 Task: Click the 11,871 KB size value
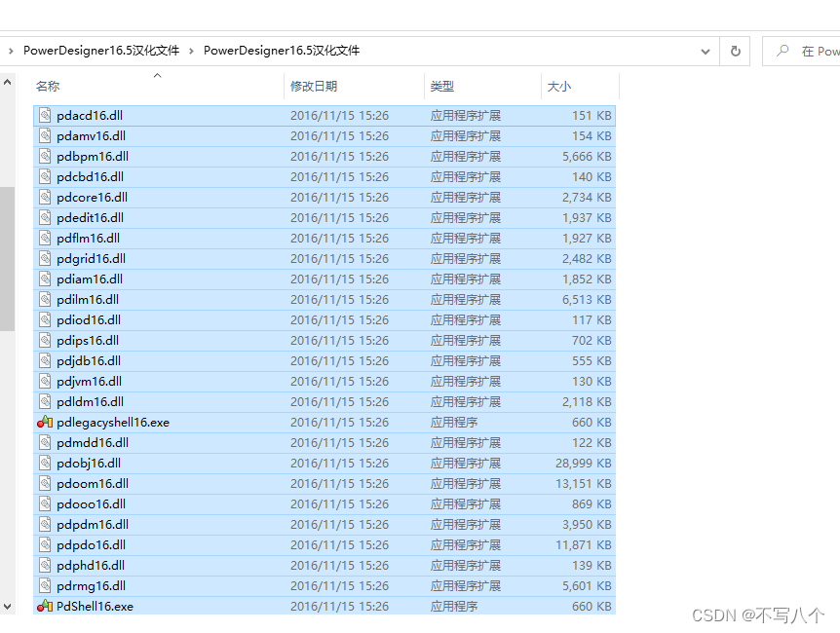583,544
